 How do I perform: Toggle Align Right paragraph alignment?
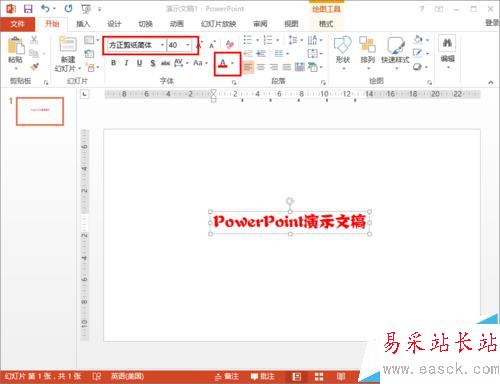(274, 67)
